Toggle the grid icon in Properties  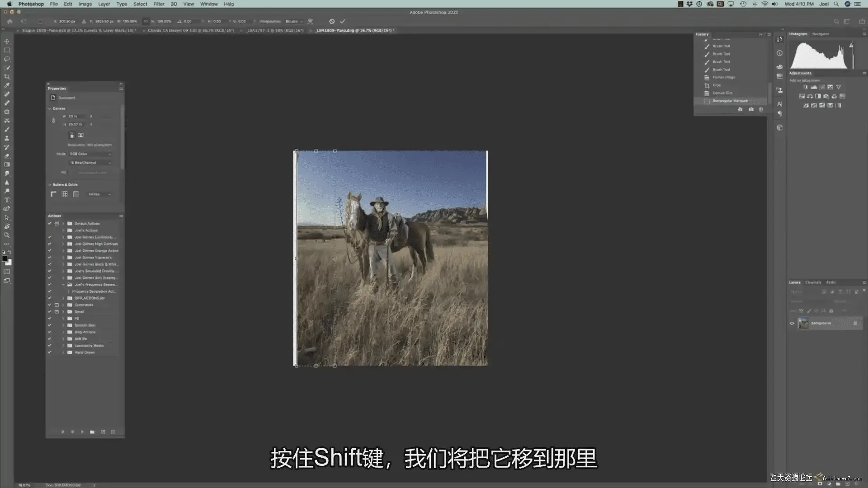pos(65,194)
